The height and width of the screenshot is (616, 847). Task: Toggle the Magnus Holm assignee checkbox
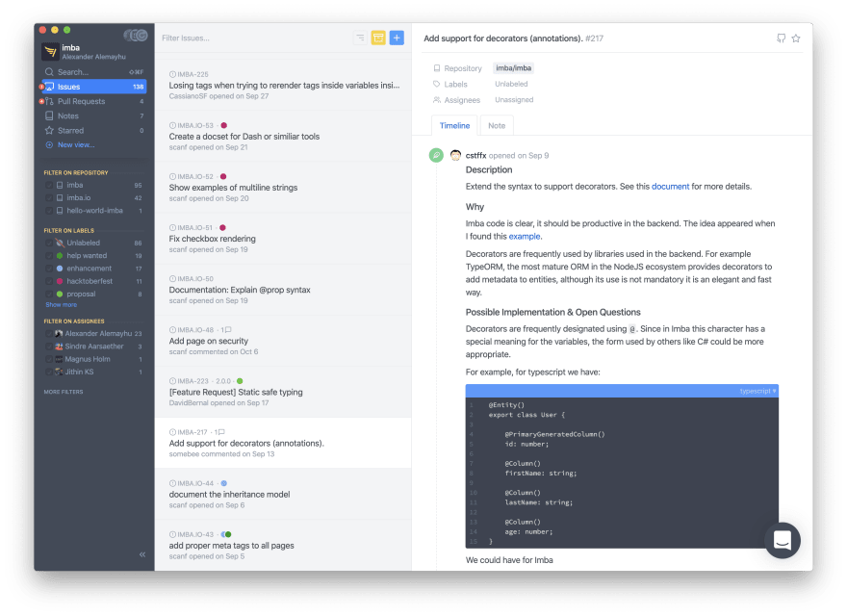[x=49, y=359]
